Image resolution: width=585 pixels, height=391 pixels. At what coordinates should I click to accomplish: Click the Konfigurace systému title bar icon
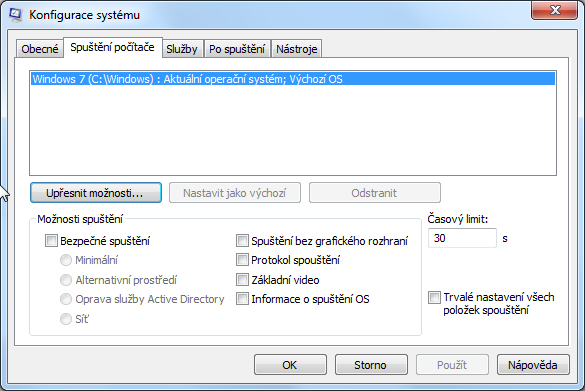pos(16,15)
